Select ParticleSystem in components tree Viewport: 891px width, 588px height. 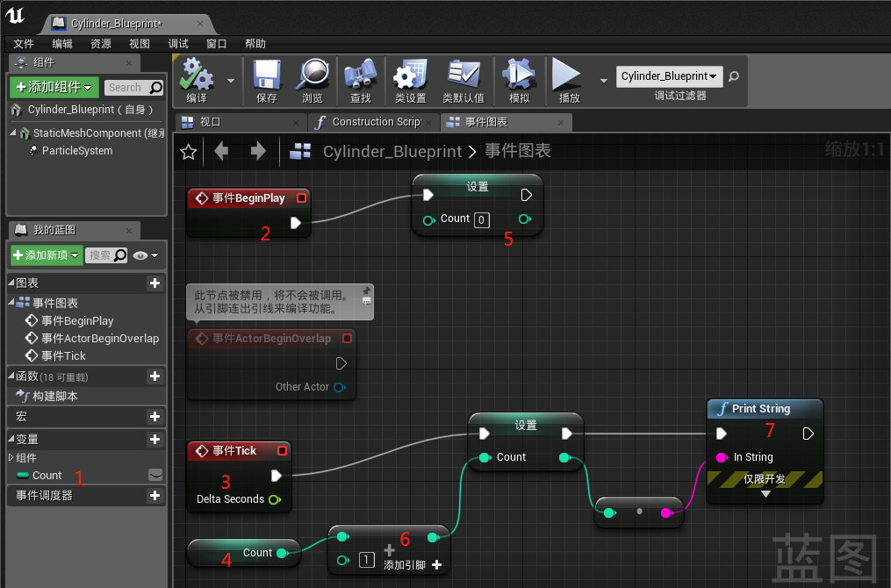click(x=77, y=151)
